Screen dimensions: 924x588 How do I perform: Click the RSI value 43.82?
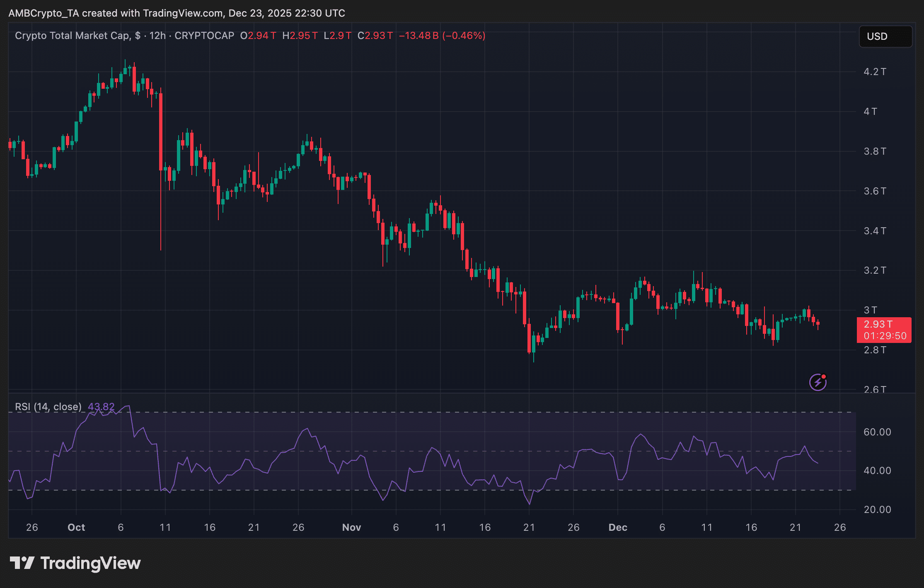[101, 407]
